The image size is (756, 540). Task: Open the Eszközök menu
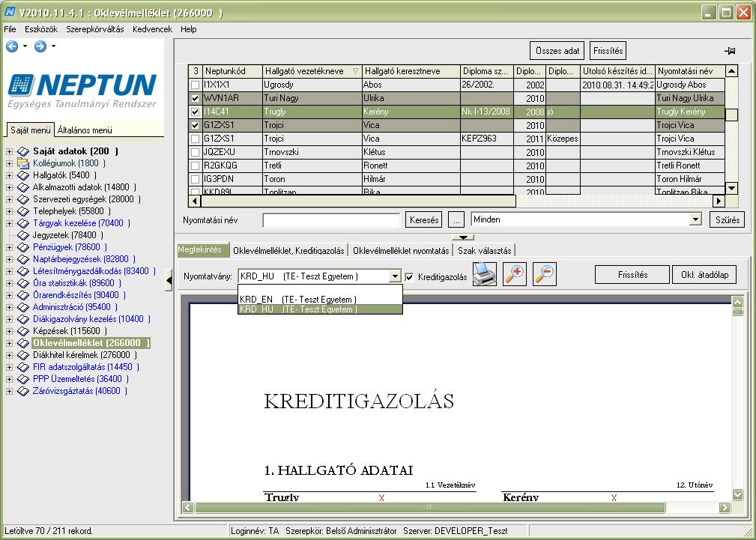tap(41, 29)
